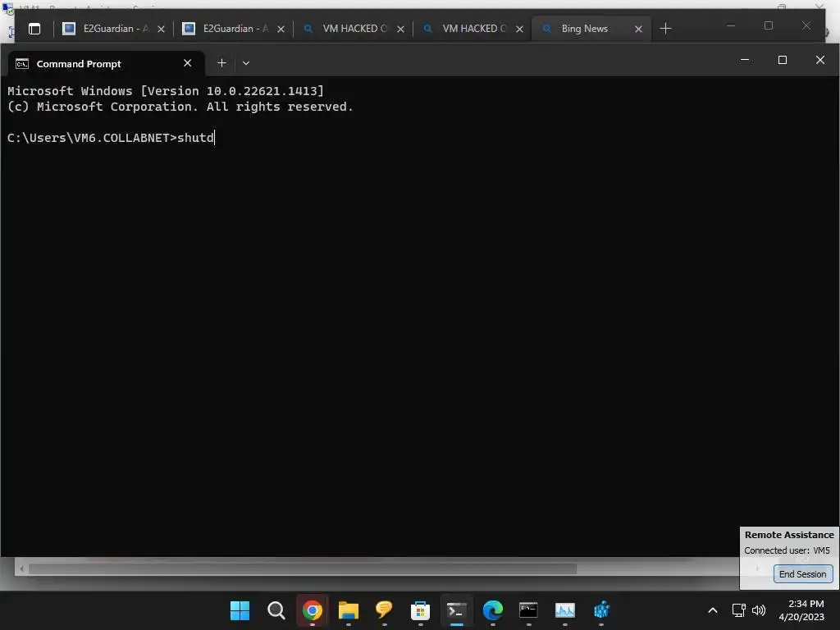The height and width of the screenshot is (630, 840).
Task: Open Windows Terminal taskbar icon
Action: pos(456,610)
